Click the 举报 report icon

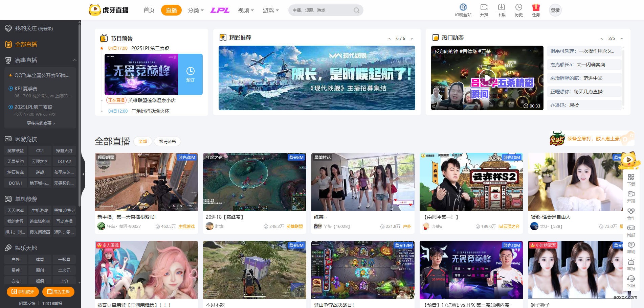point(631,262)
